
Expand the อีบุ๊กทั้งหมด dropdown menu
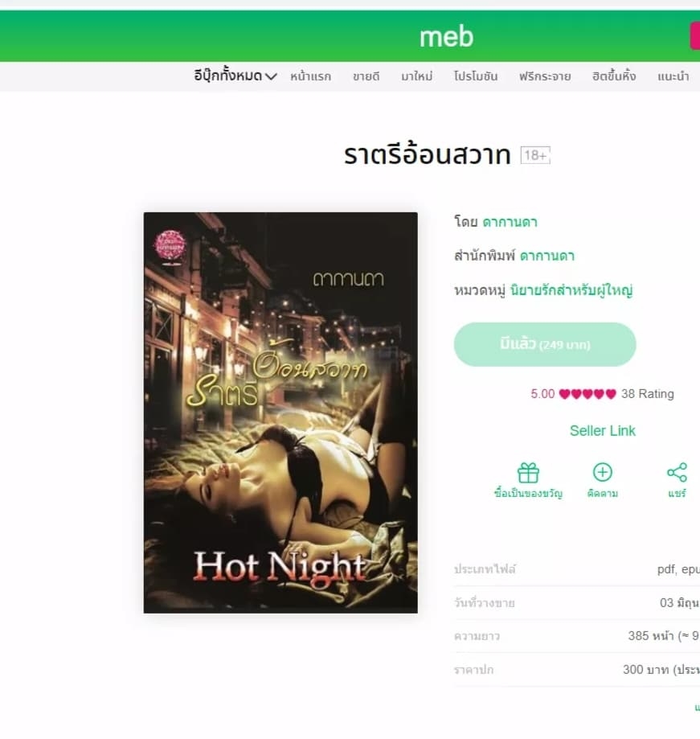tap(235, 76)
